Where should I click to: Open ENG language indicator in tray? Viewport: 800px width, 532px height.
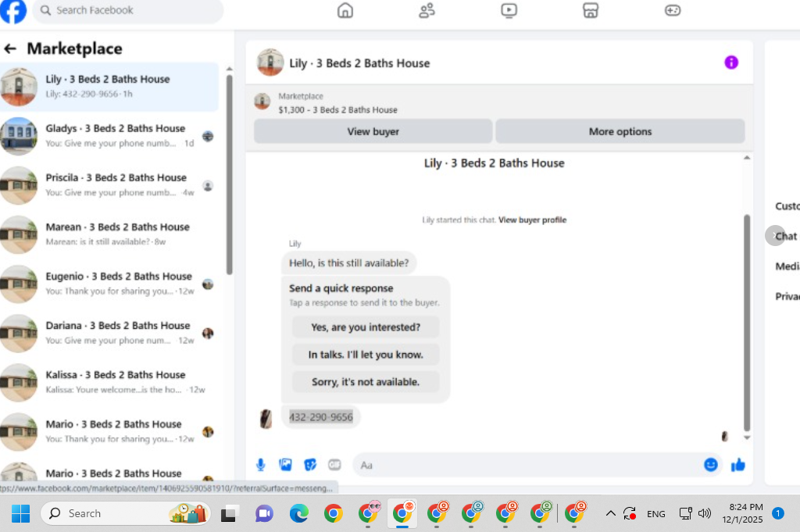(x=655, y=514)
